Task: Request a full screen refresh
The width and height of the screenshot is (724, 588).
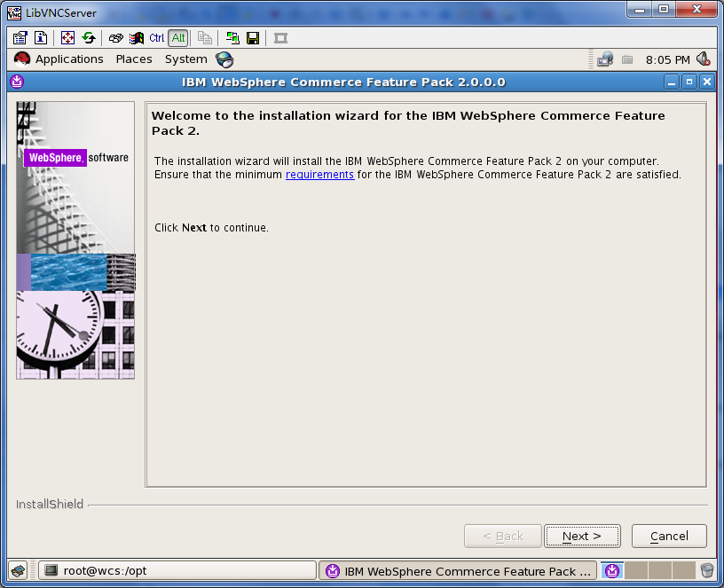Action: [x=88, y=37]
